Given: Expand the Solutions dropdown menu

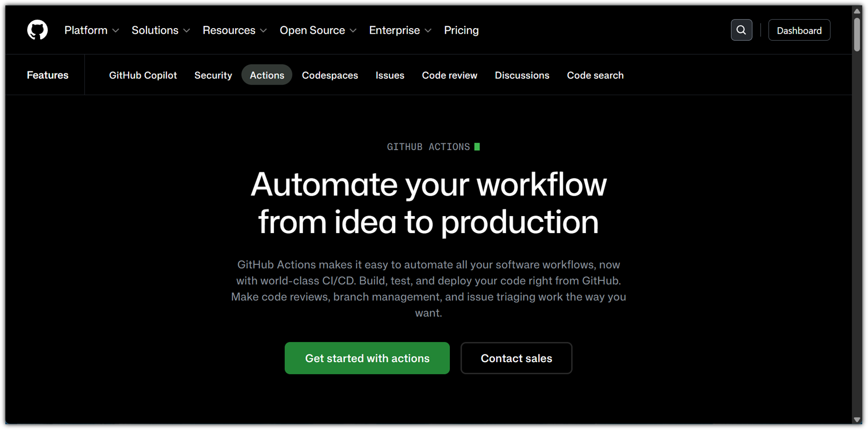Looking at the screenshot, I should (x=161, y=30).
